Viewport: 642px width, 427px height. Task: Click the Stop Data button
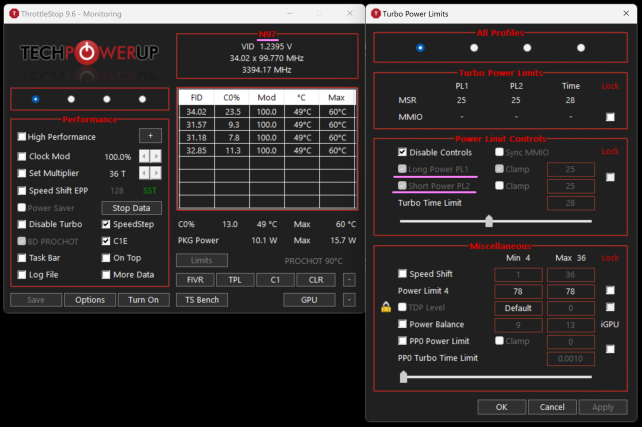point(131,208)
